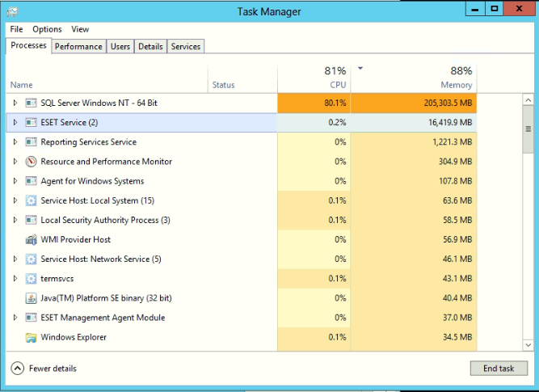
Task: Switch to the Performance tab
Action: tap(78, 47)
